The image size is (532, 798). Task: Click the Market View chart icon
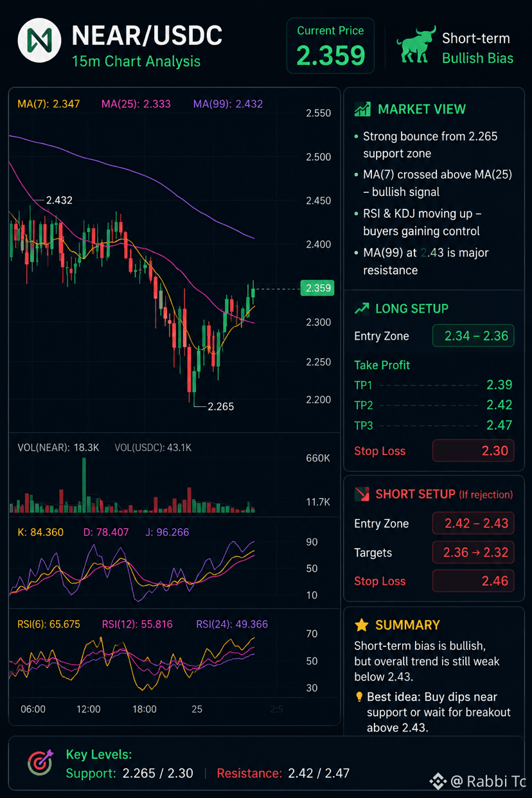click(x=362, y=109)
